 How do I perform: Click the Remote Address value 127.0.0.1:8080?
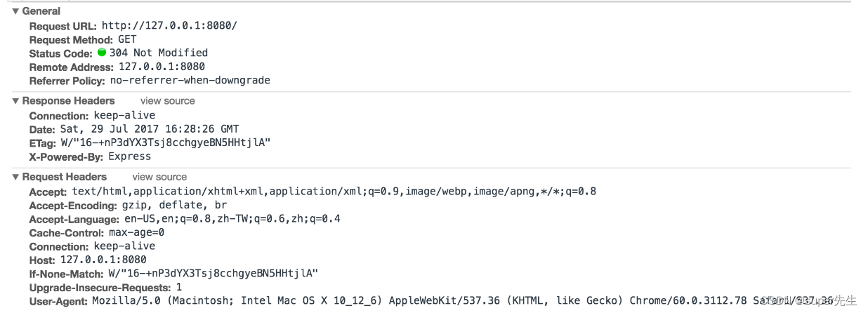point(162,67)
